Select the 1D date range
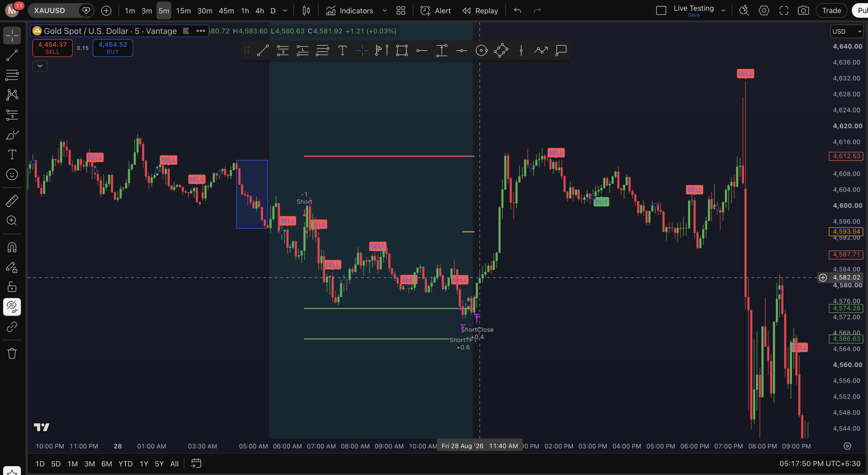Screen dimensions: 868x475 40,463
